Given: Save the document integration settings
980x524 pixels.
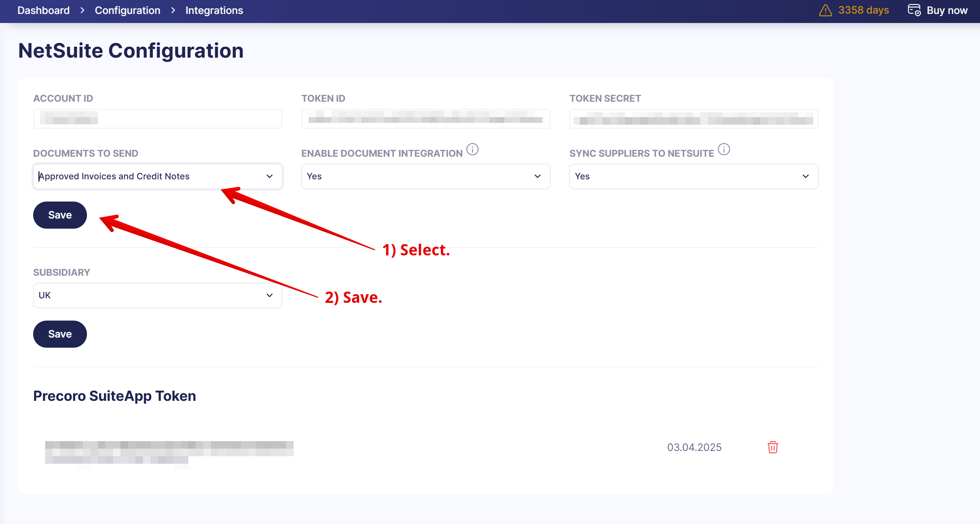Looking at the screenshot, I should [60, 215].
